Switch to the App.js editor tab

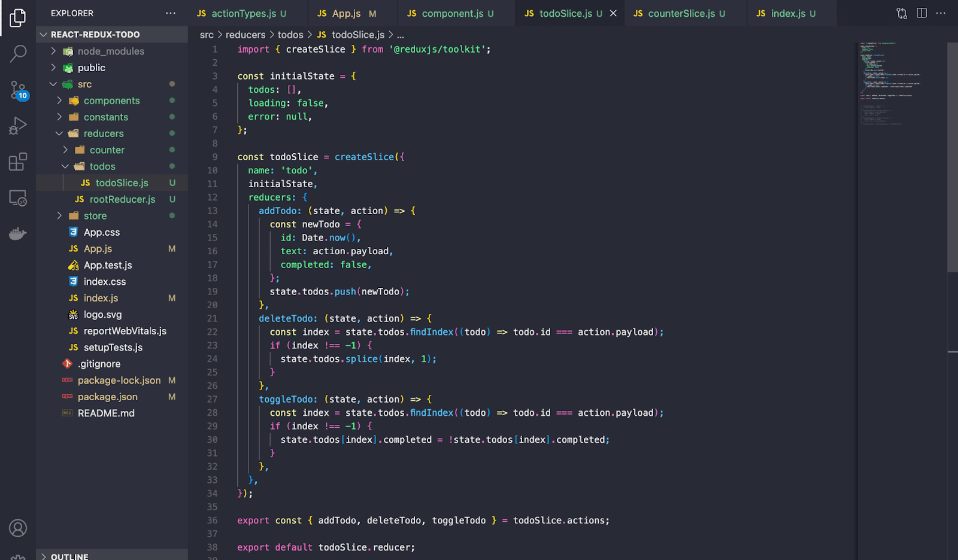click(353, 13)
